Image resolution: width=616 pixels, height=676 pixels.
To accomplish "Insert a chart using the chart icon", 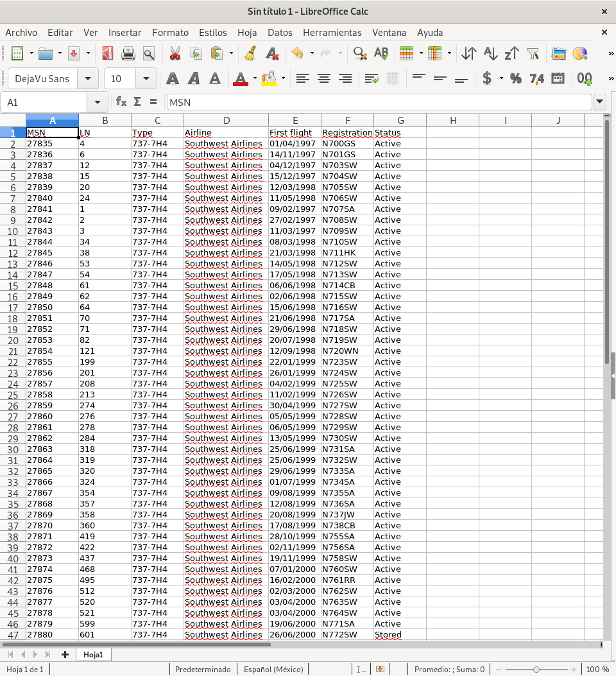I will tap(579, 54).
